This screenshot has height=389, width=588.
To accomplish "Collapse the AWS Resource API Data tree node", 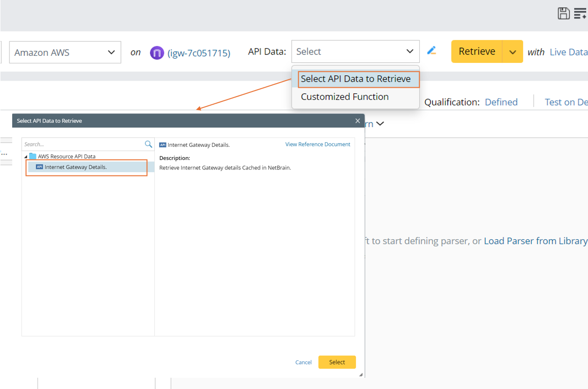I will (x=26, y=157).
